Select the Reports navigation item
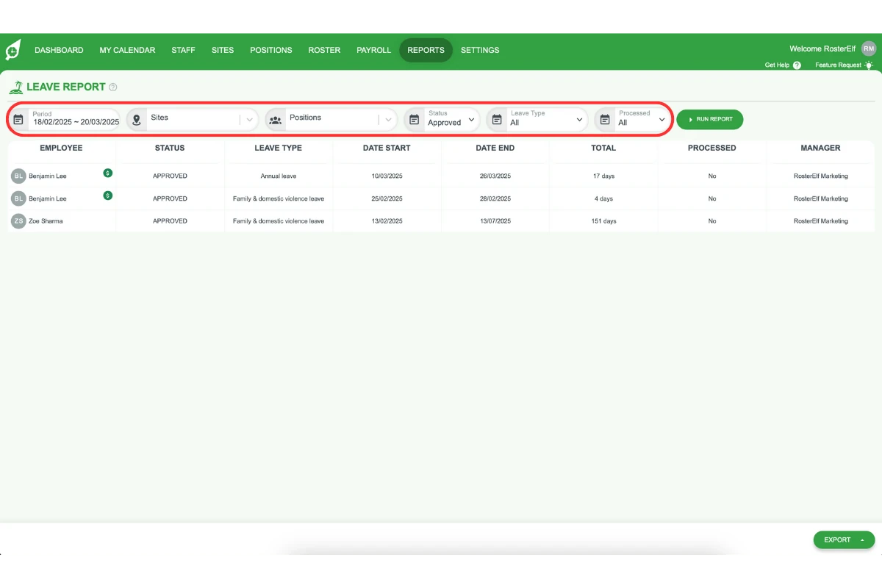 [426, 51]
